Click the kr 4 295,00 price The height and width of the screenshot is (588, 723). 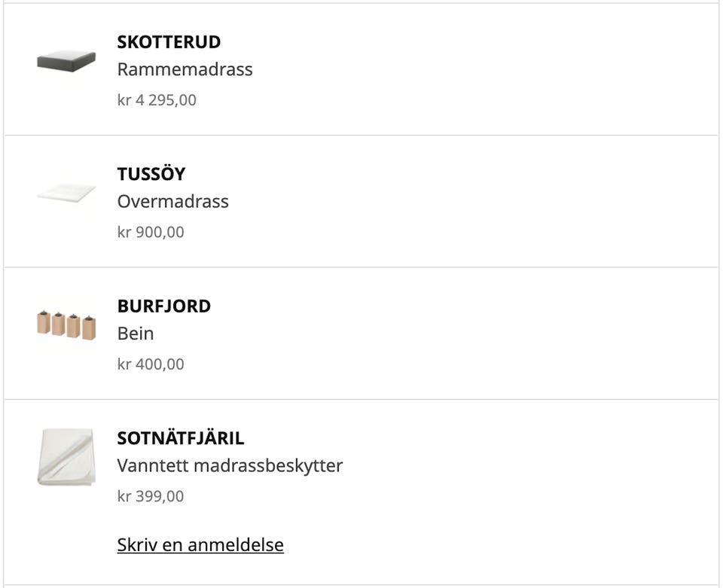coord(157,100)
